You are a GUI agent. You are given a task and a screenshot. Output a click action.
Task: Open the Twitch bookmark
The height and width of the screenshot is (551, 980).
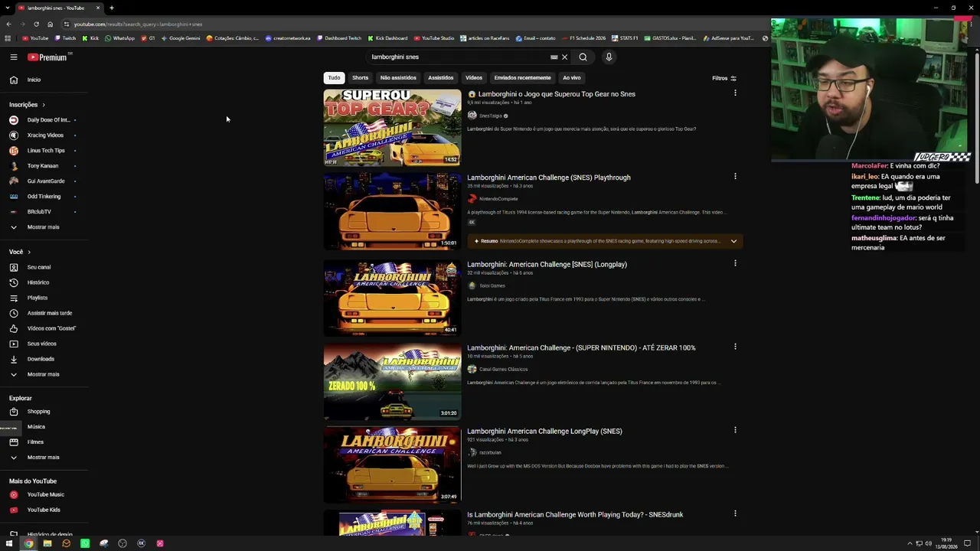pos(65,38)
